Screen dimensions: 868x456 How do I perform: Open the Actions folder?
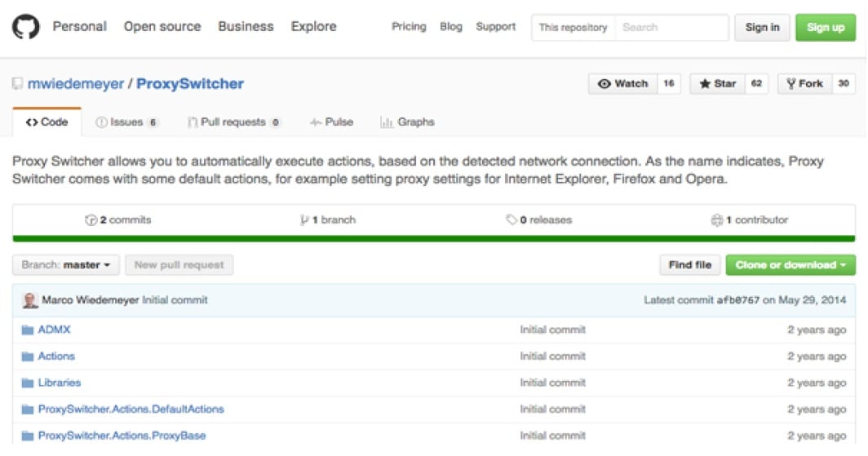point(56,356)
